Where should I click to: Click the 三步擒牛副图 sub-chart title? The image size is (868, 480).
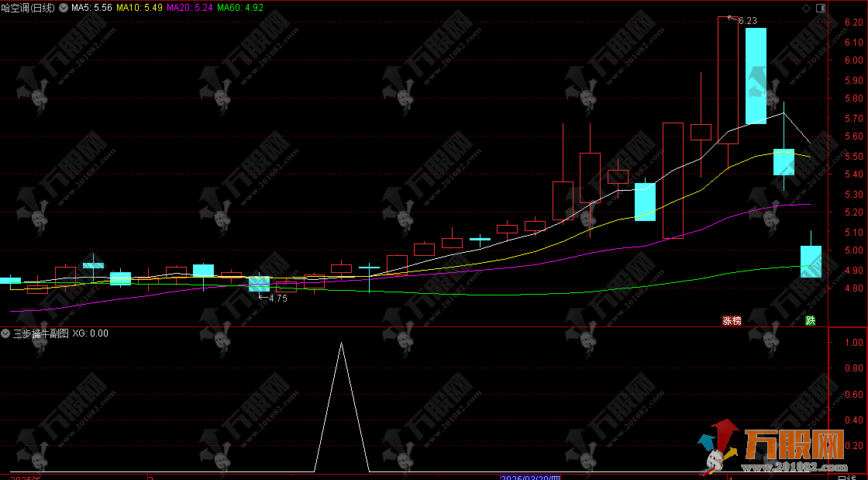pos(41,333)
